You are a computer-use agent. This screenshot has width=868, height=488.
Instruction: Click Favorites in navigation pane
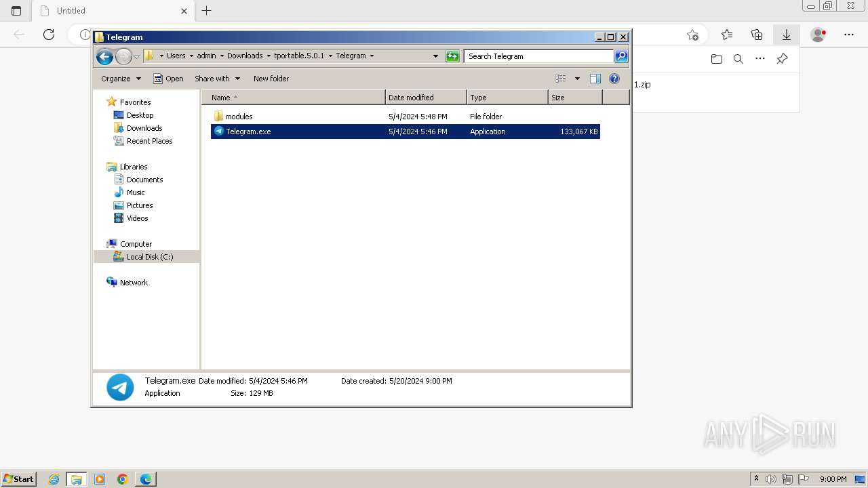(135, 102)
